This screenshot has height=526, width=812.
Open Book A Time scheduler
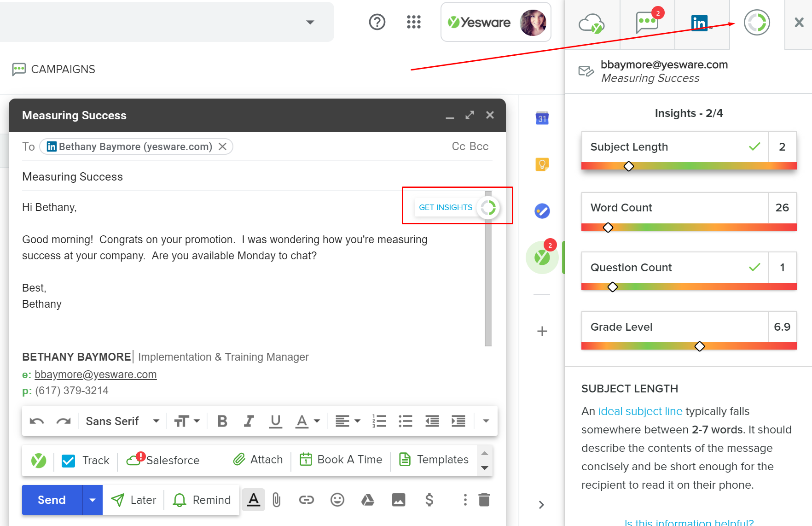coord(341,460)
